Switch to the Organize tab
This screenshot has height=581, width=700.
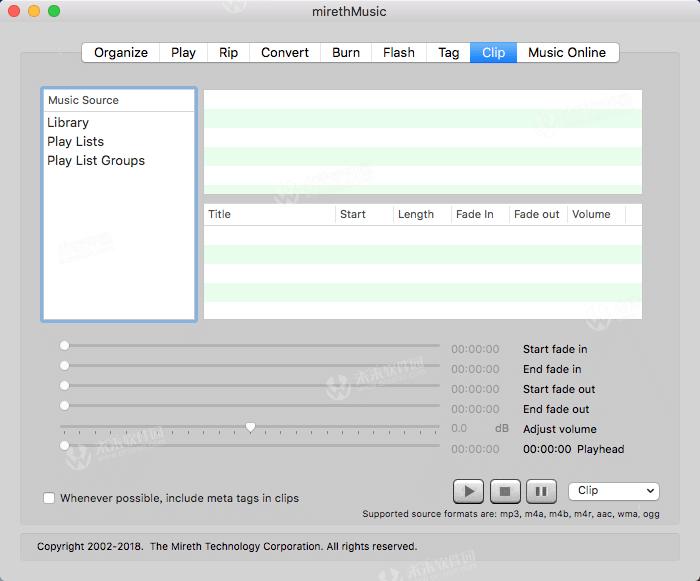[x=121, y=53]
